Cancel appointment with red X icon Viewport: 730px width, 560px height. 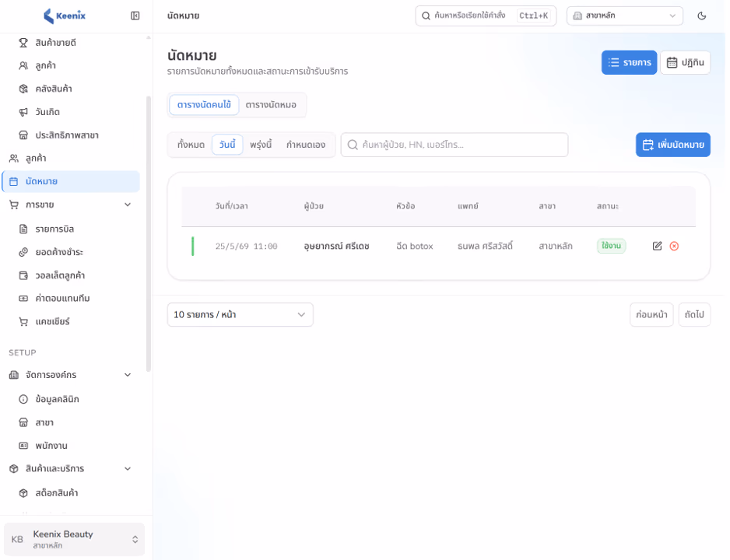pos(674,246)
